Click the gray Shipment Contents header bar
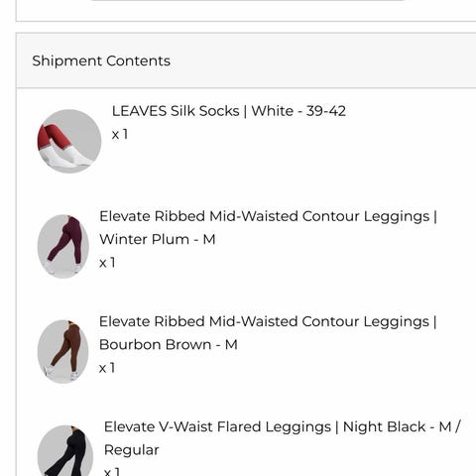Viewport: 476px width, 476px height. click(x=246, y=60)
